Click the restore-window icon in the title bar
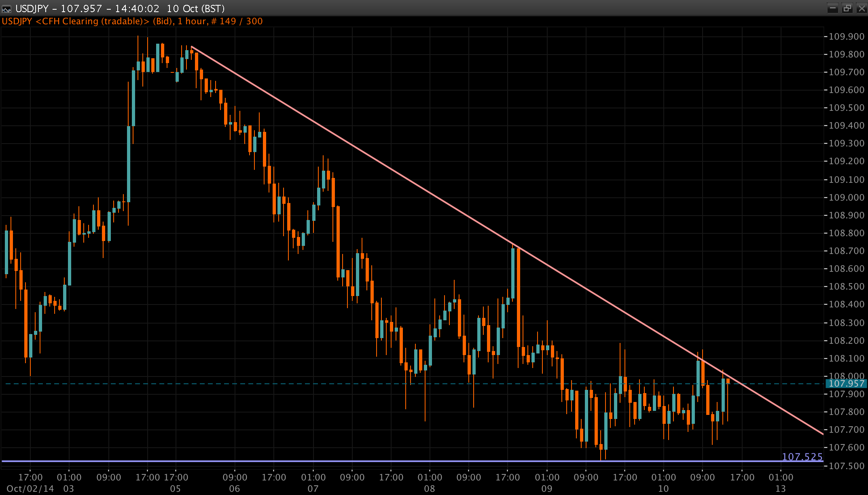This screenshot has height=495, width=868. coord(847,8)
